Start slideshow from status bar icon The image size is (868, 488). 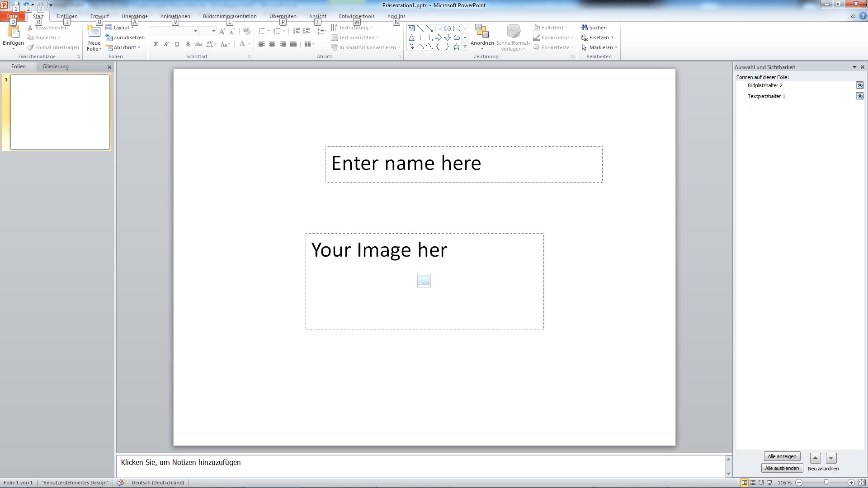[770, 483]
